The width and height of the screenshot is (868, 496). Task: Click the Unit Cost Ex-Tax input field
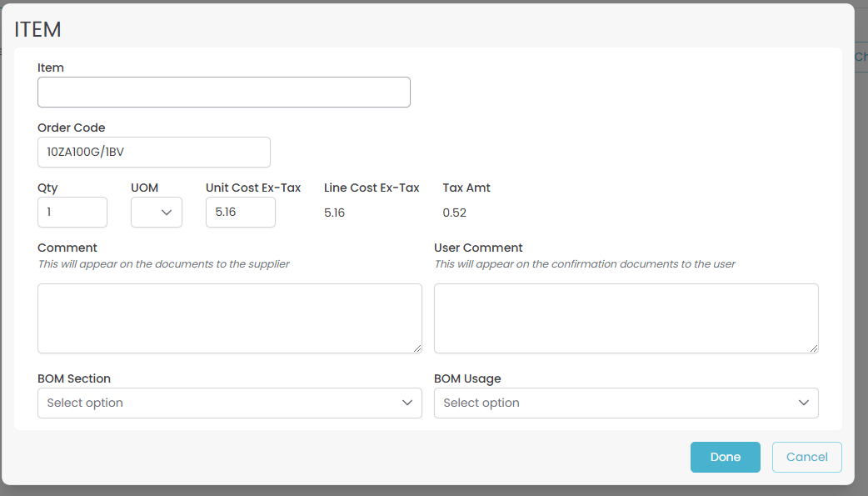[240, 213]
